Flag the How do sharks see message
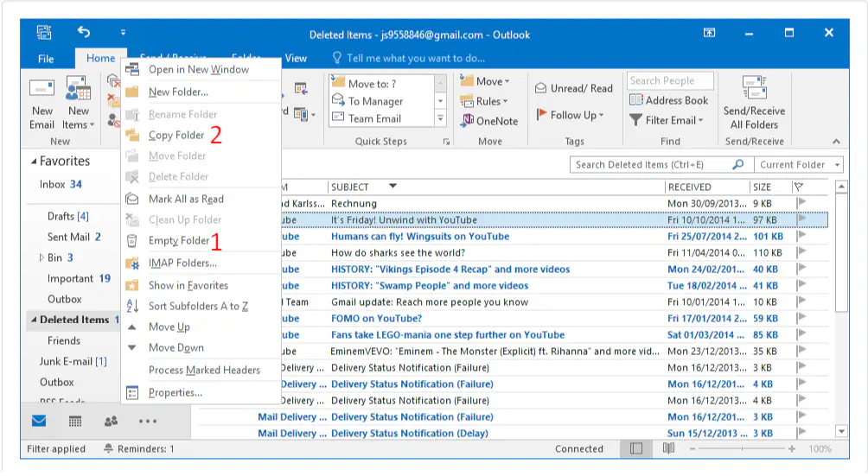This screenshot has width=868, height=476. (801, 252)
